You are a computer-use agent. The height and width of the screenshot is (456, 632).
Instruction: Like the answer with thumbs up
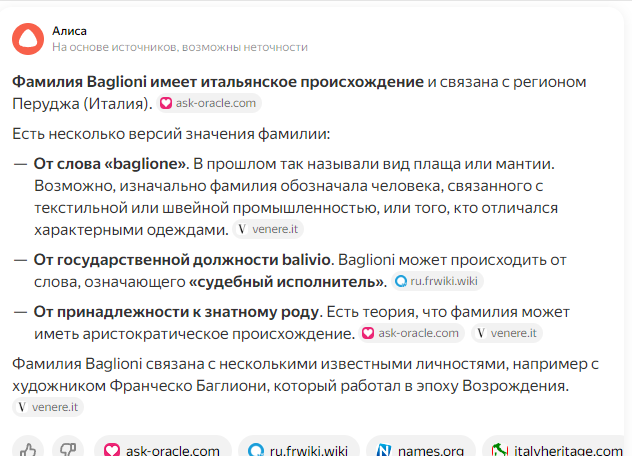pyautogui.click(x=29, y=450)
